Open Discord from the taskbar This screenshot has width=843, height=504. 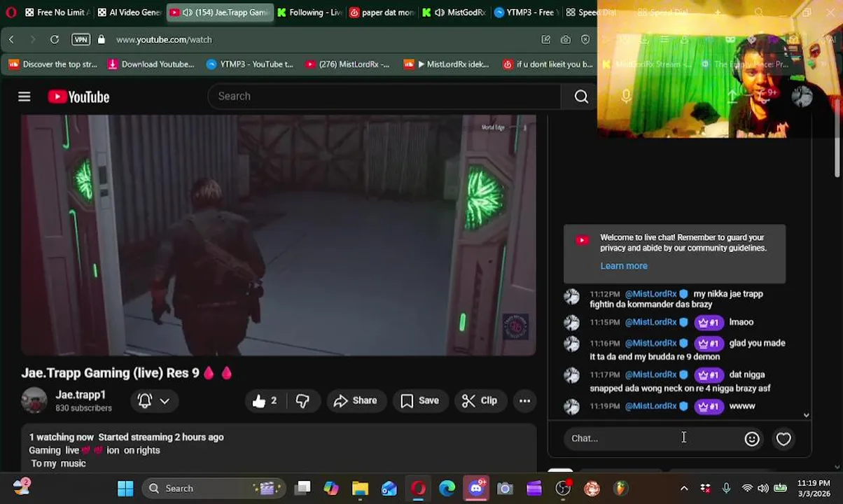coord(476,489)
